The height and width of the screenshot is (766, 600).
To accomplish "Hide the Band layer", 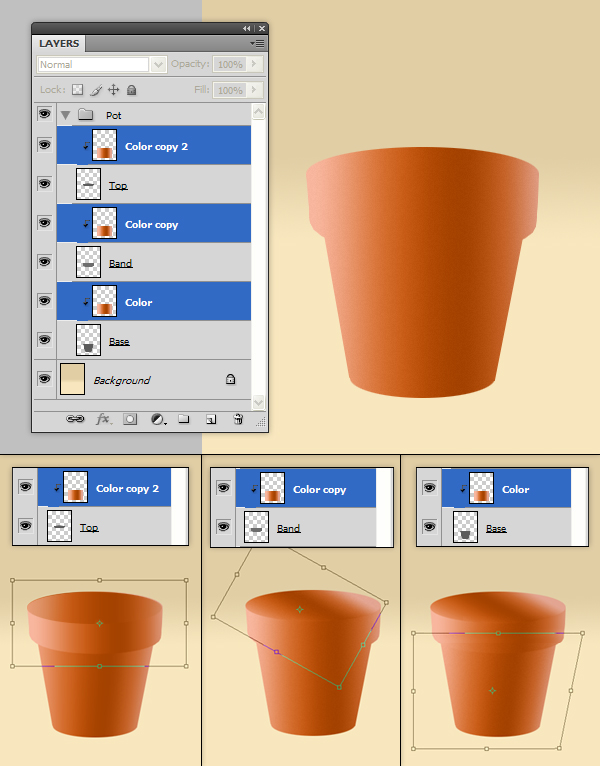I will tap(44, 262).
